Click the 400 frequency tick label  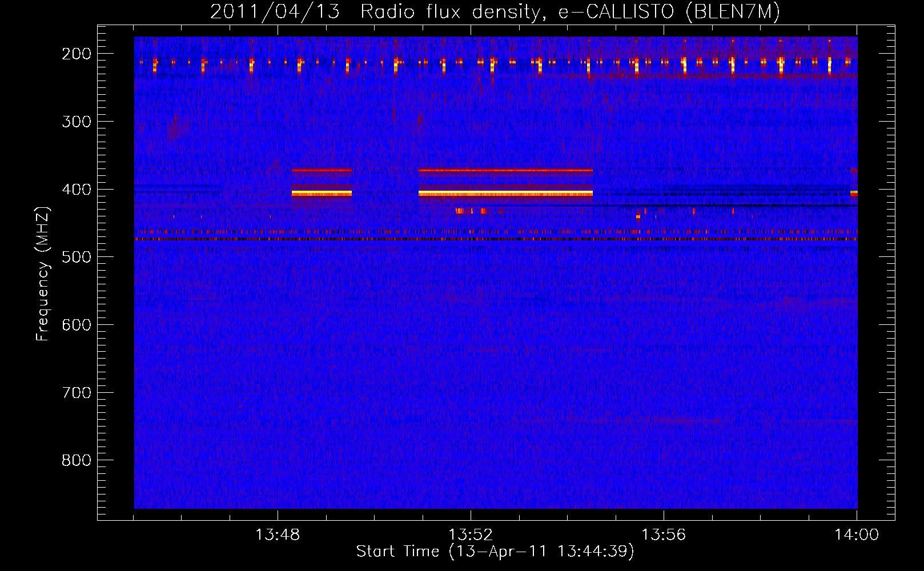coord(77,190)
